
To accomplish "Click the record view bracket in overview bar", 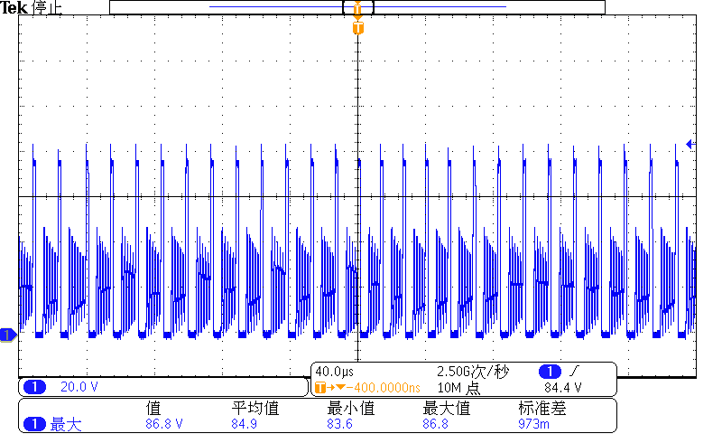I will pos(358,7).
